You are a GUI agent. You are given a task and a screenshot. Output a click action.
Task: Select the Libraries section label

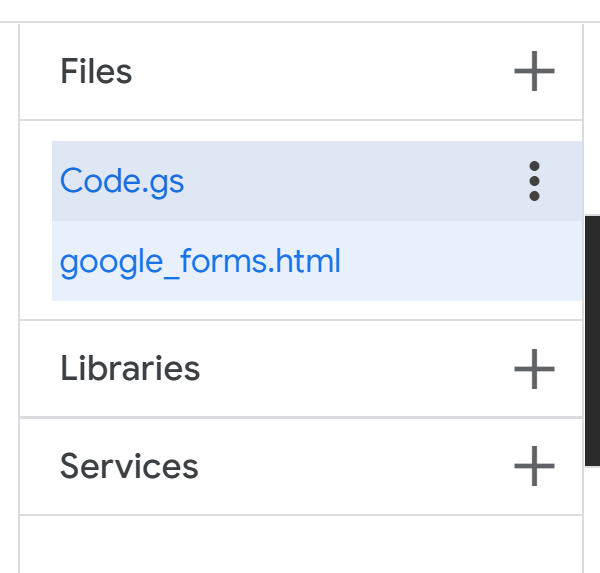[130, 368]
